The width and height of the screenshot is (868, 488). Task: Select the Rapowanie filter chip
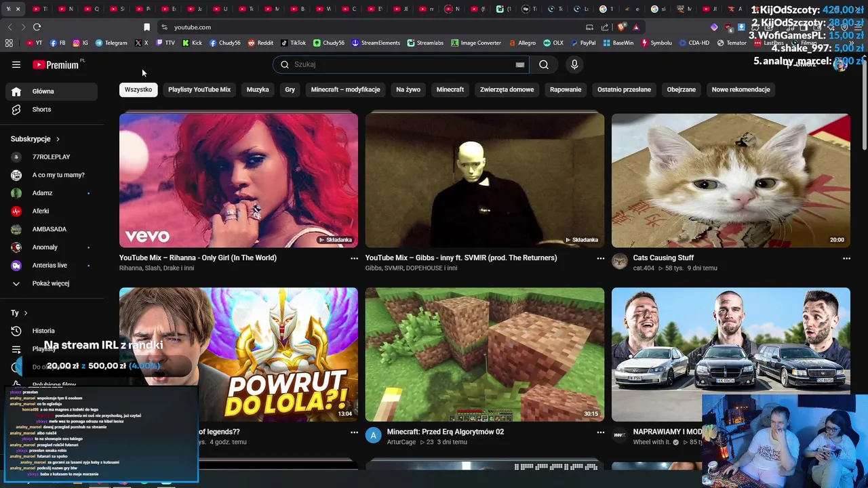tap(566, 89)
